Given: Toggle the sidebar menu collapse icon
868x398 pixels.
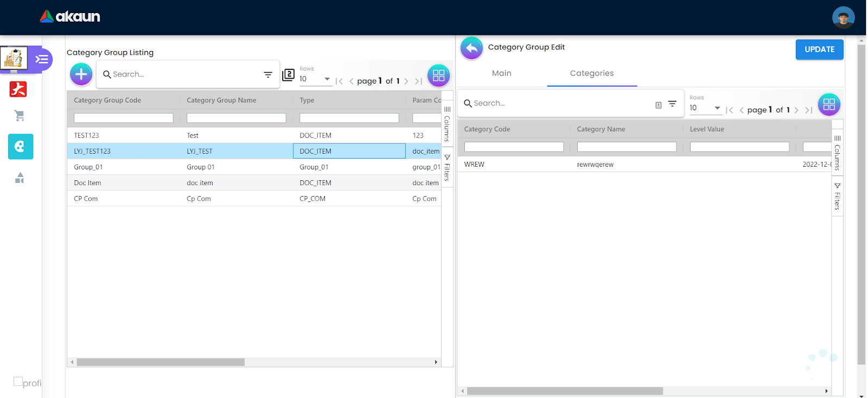Looking at the screenshot, I should point(42,59).
